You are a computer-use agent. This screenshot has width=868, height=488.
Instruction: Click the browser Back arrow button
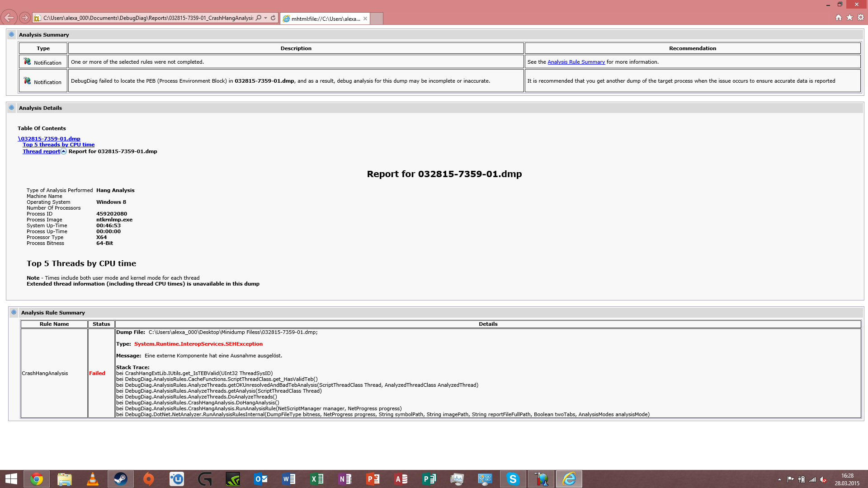(9, 18)
